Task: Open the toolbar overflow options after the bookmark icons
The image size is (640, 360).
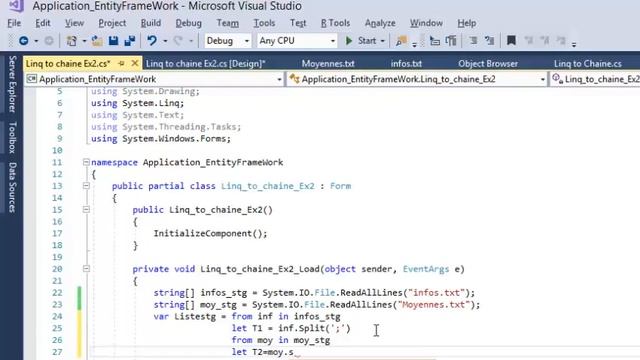Action: pos(574,43)
